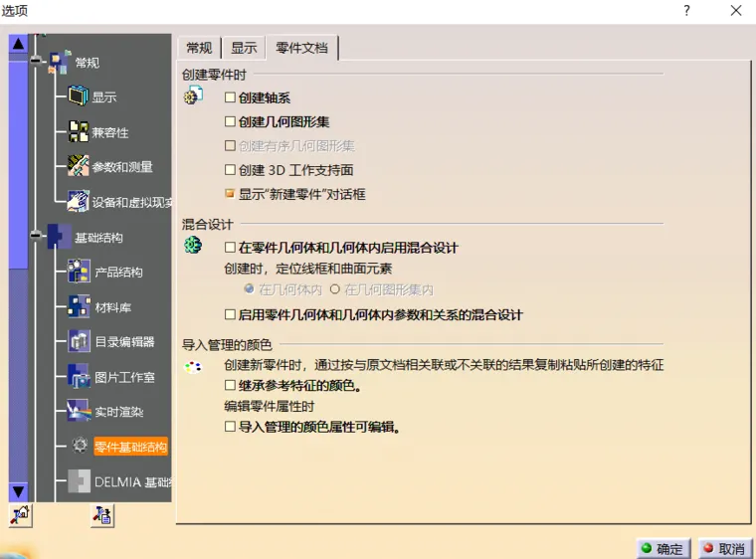Open the 零件文档 tab
756x559 pixels.
[x=301, y=48]
